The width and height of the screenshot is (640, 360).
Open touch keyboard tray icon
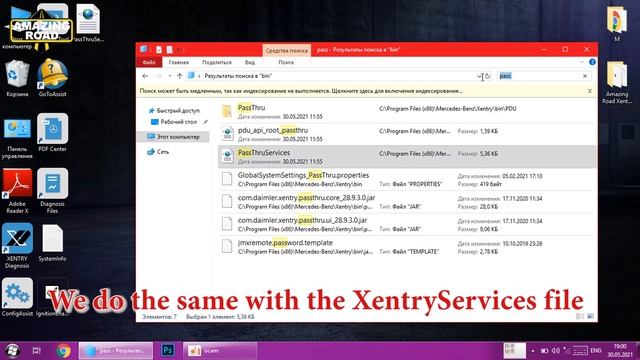(x=580, y=351)
